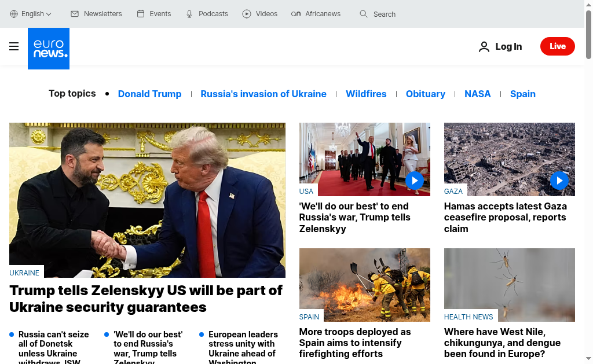Click the Newsletters envelope icon
This screenshot has height=364, width=593.
(x=75, y=14)
